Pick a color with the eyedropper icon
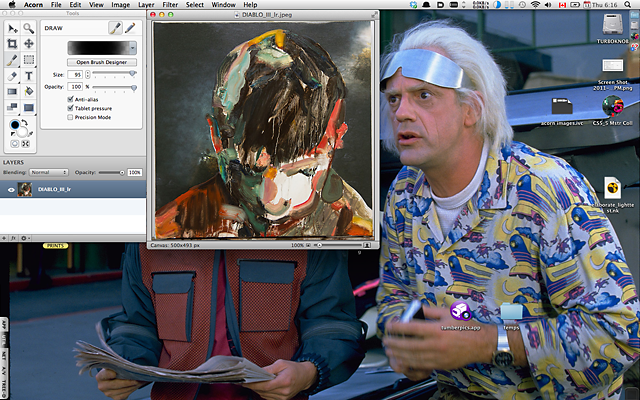This screenshot has height=400, width=640. tap(31, 133)
